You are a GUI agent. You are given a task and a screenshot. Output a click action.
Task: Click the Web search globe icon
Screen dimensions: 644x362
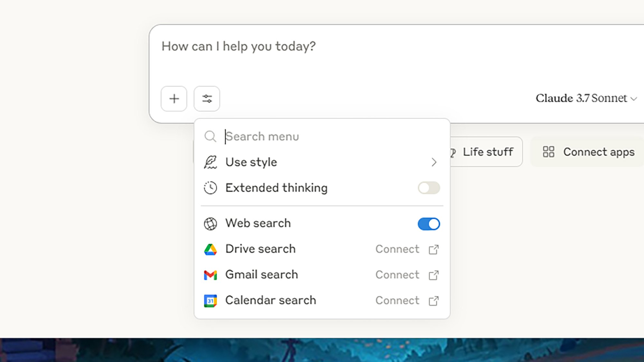click(210, 224)
